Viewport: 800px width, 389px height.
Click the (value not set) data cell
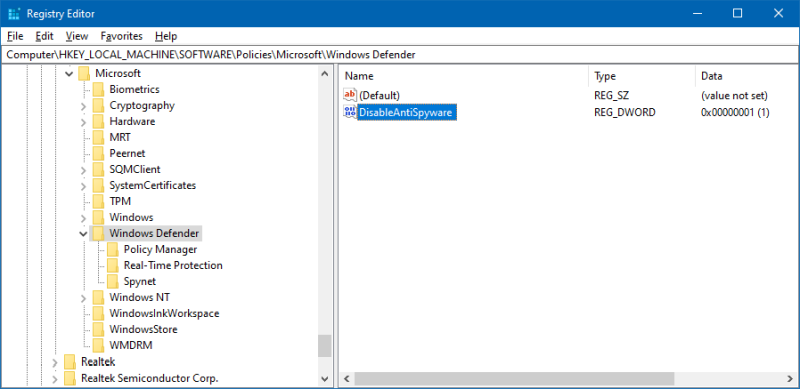coord(734,95)
